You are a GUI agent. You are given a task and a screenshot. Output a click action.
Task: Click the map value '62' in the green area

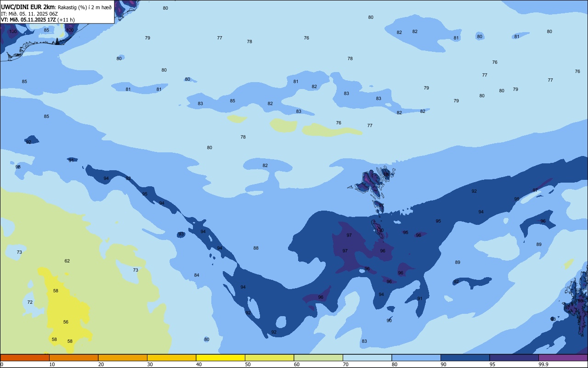[x=67, y=261]
